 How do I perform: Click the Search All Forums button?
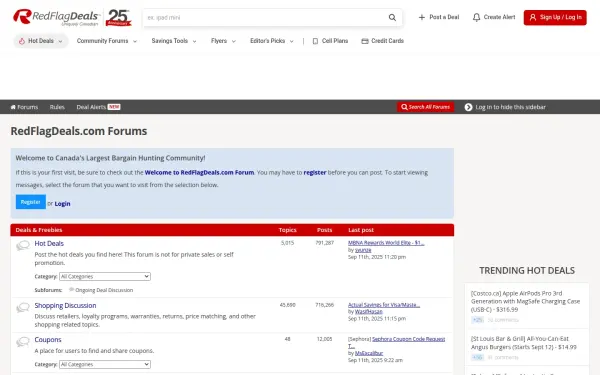426,107
